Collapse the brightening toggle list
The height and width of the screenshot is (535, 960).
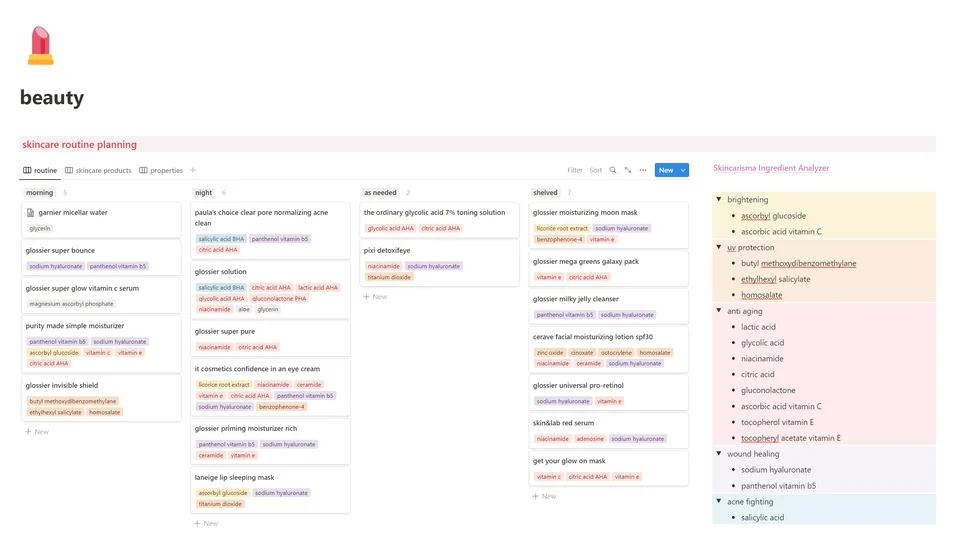click(719, 199)
